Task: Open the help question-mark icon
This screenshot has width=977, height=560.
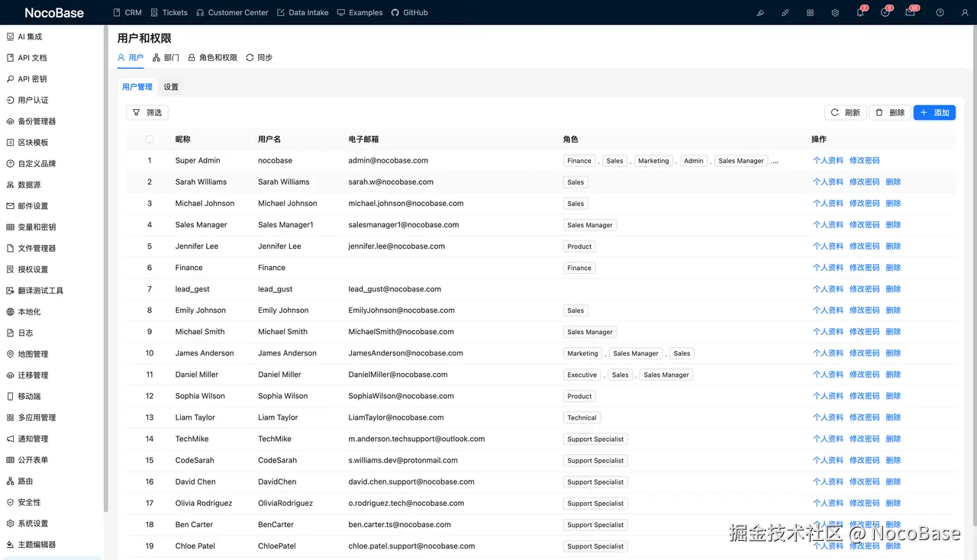Action: [940, 13]
